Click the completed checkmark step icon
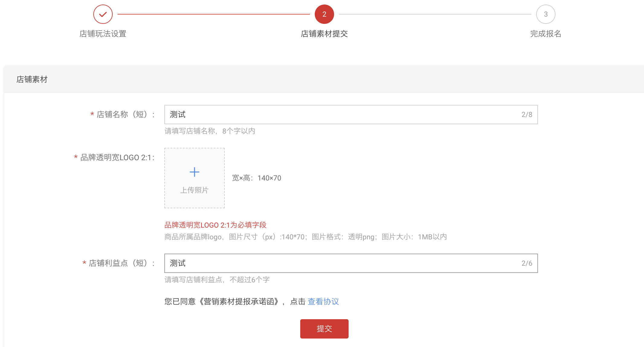644x347 pixels. [x=103, y=14]
